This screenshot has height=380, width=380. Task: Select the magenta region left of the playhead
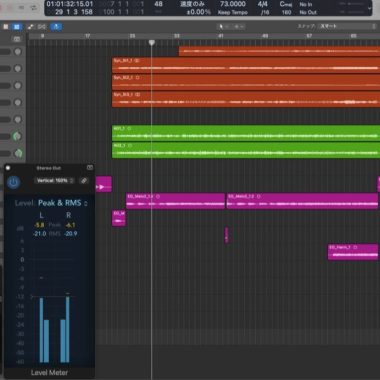pyautogui.click(x=104, y=184)
